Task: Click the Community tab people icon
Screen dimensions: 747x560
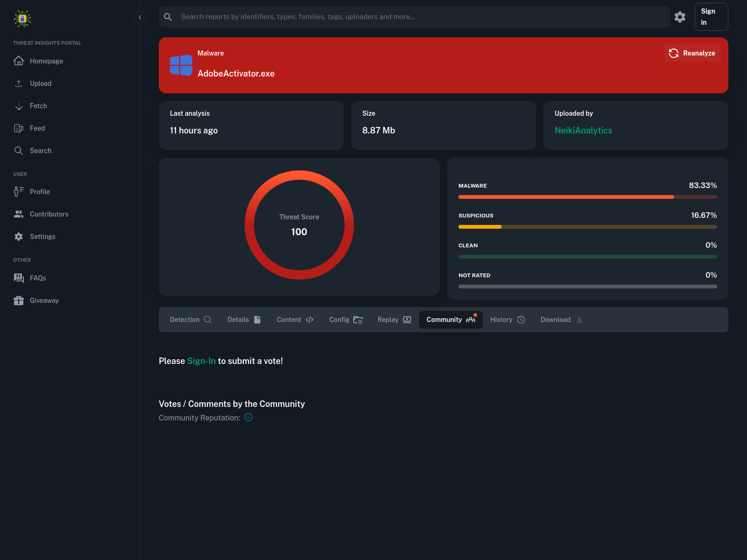Action: pyautogui.click(x=471, y=320)
